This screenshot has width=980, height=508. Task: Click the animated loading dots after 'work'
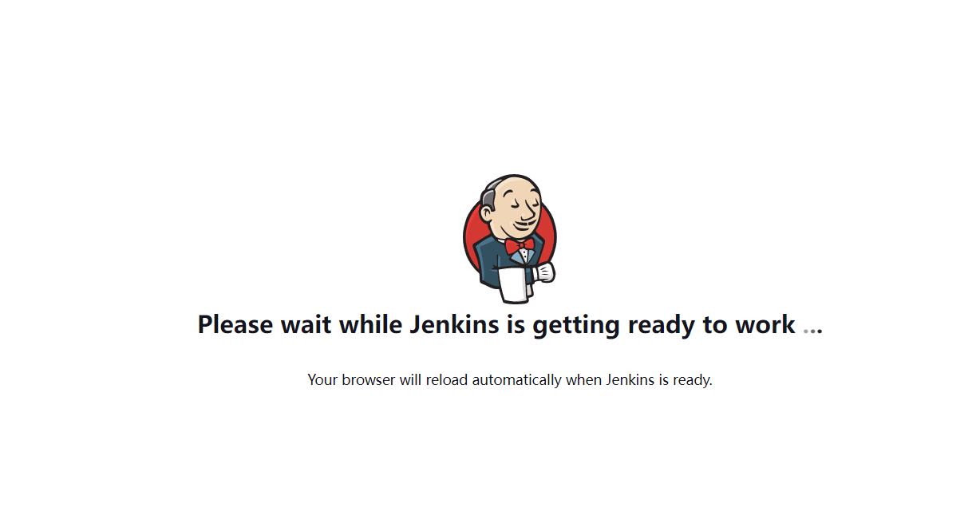tap(812, 329)
